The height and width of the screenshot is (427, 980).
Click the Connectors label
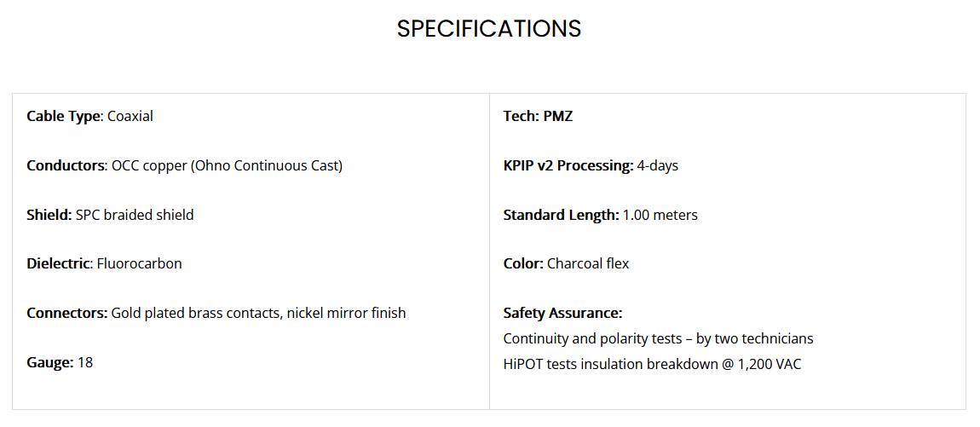[66, 313]
